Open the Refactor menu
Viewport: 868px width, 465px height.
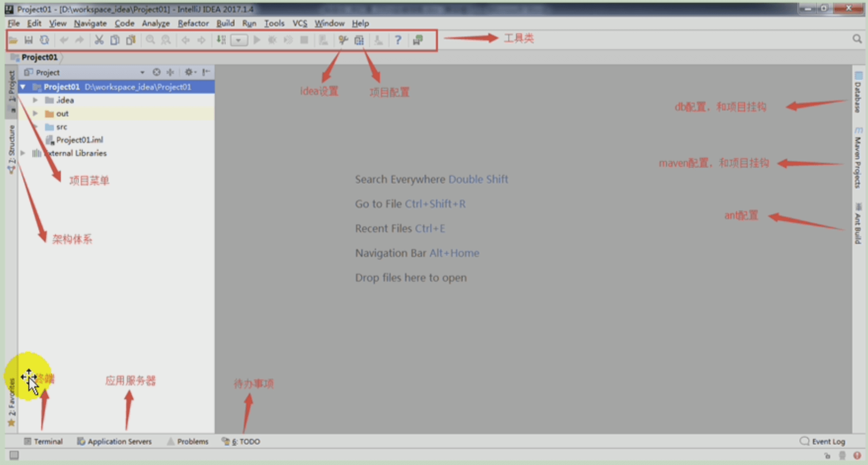[x=193, y=23]
